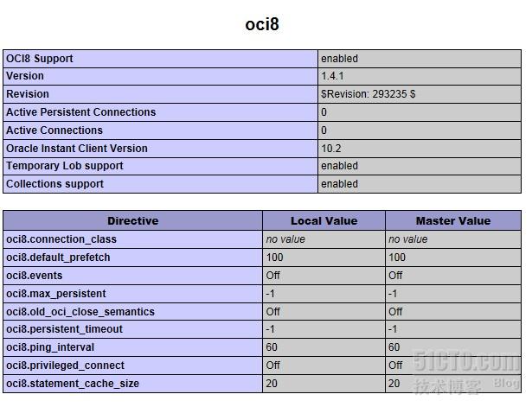Select the oci8.old_oci_close_semantics directive
Viewport: 532px width, 407px height.
pyautogui.click(x=80, y=311)
